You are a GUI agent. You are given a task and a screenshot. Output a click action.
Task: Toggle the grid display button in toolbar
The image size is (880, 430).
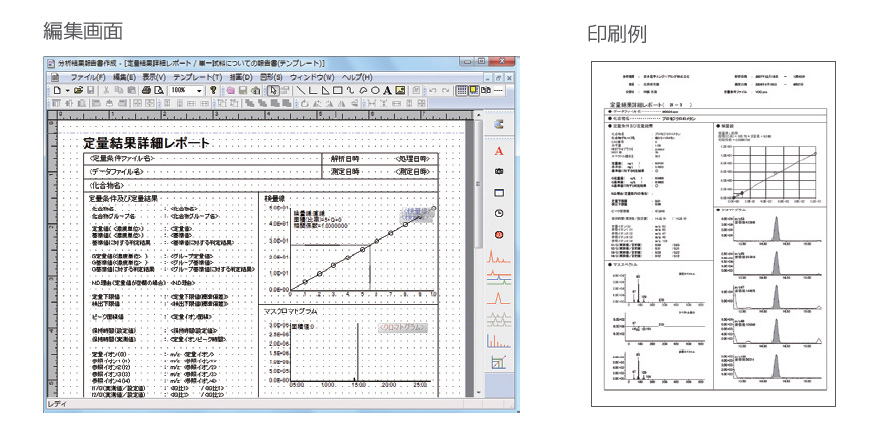(x=462, y=90)
